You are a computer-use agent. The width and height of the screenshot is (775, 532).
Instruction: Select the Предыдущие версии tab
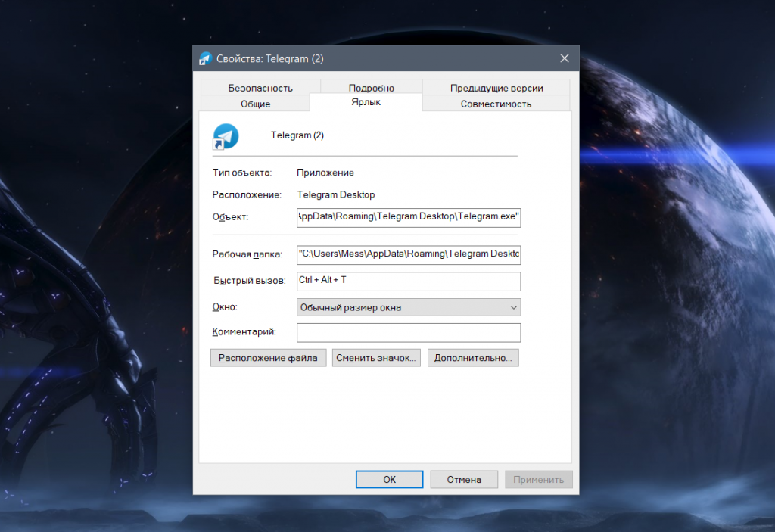point(496,88)
